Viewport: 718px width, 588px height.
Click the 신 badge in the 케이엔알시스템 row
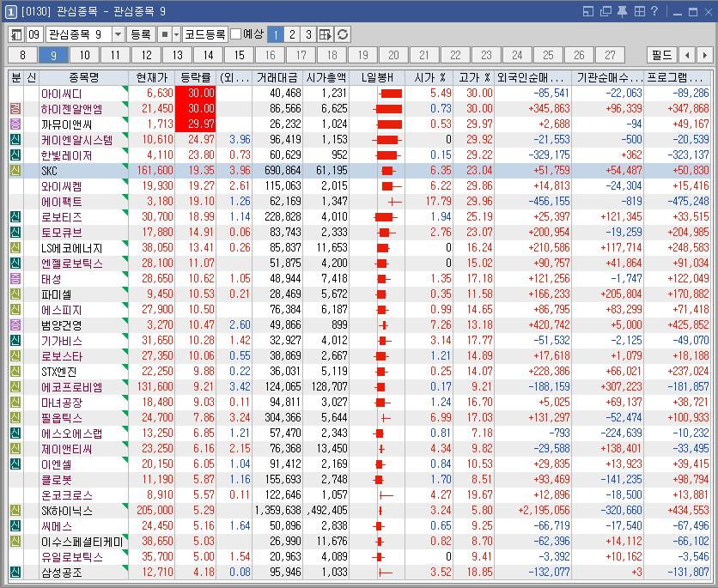[x=15, y=140]
